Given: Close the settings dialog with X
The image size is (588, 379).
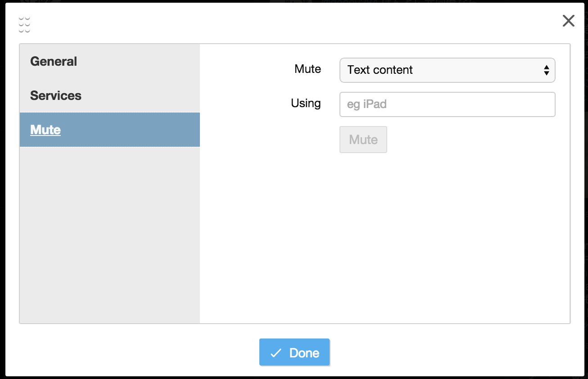Looking at the screenshot, I should (x=568, y=21).
